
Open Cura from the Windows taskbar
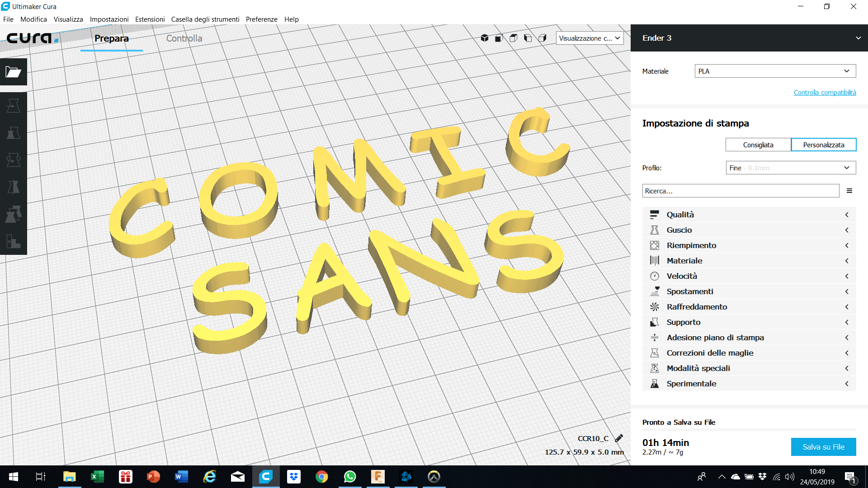click(266, 477)
